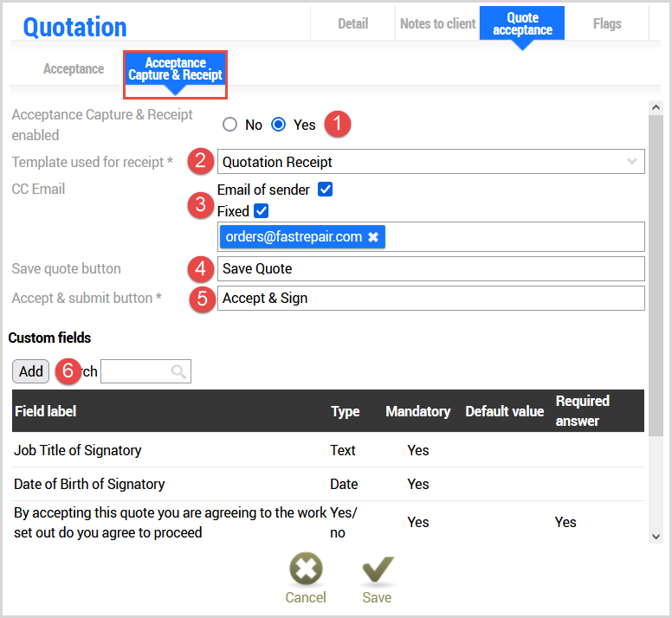The image size is (672, 618).
Task: Click the custom fields search box
Action: [x=137, y=372]
